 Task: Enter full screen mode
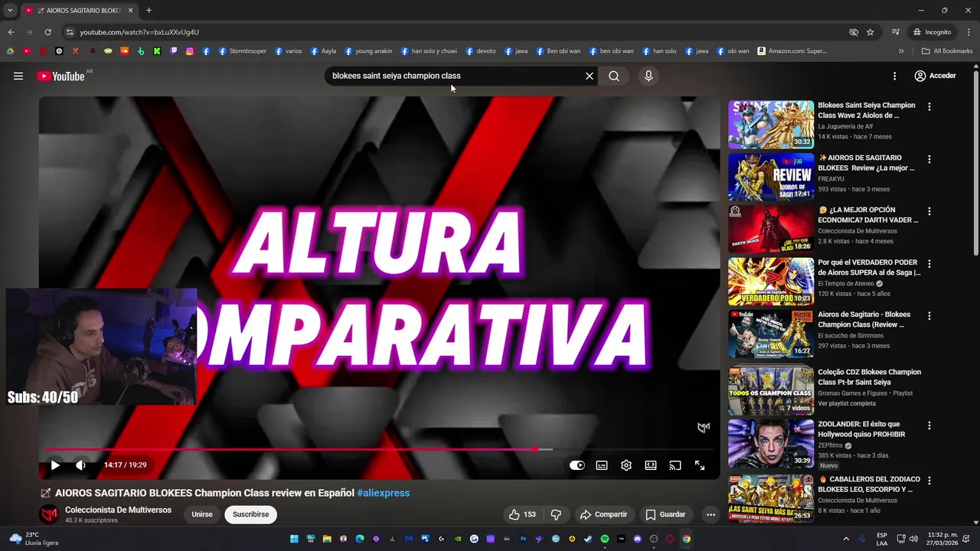700,465
